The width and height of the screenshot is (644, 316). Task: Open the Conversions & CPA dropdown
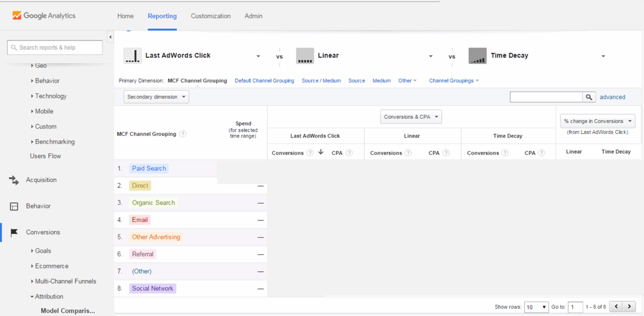[411, 117]
